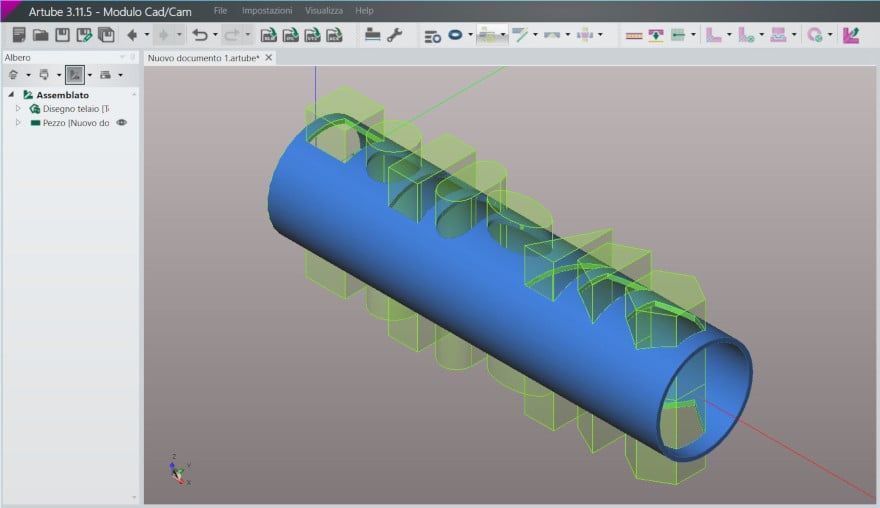Save the document with the floppy icon

coord(62,35)
